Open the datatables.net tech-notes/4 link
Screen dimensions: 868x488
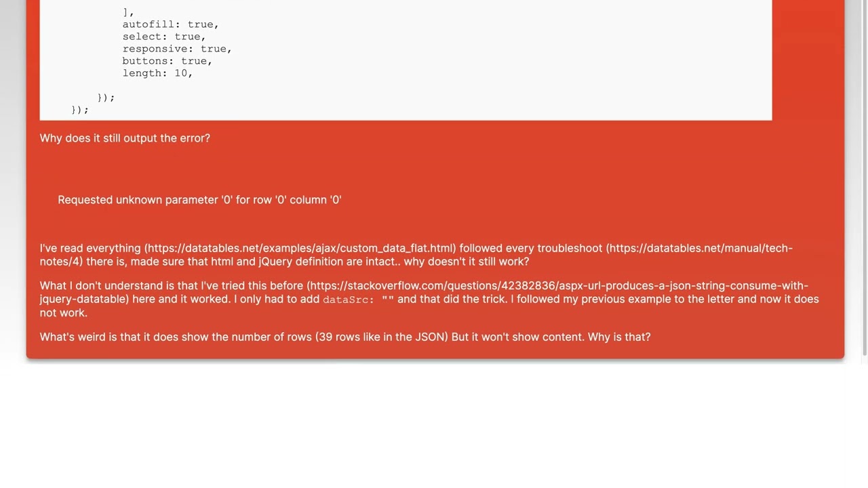coord(700,248)
